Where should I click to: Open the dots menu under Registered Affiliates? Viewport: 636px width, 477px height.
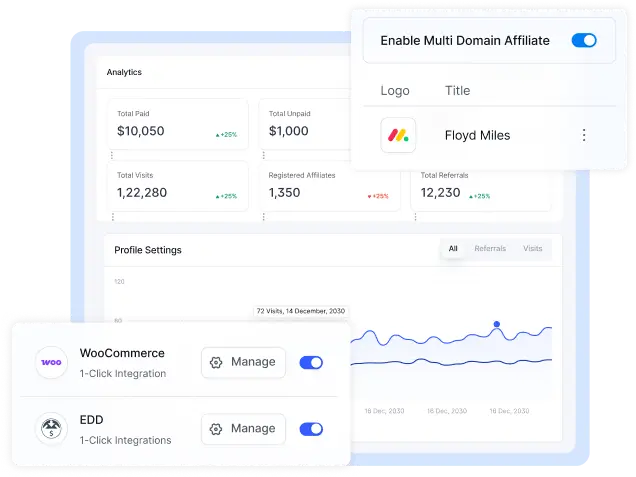coord(264,217)
